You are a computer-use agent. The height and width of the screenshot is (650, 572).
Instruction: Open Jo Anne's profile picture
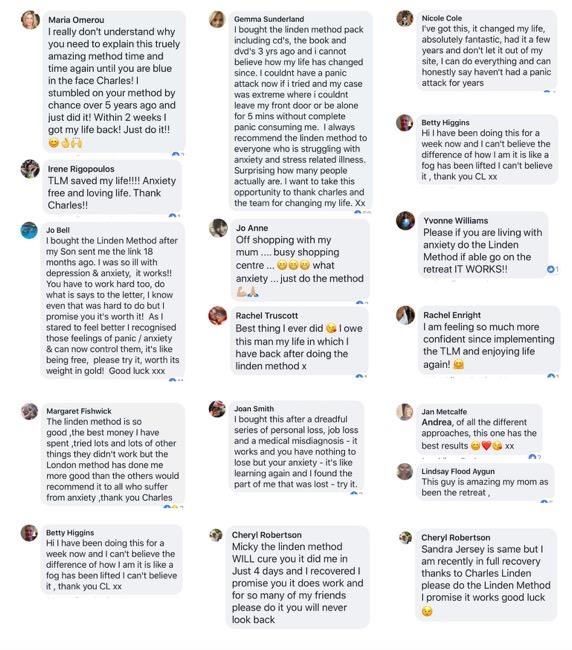point(218,228)
